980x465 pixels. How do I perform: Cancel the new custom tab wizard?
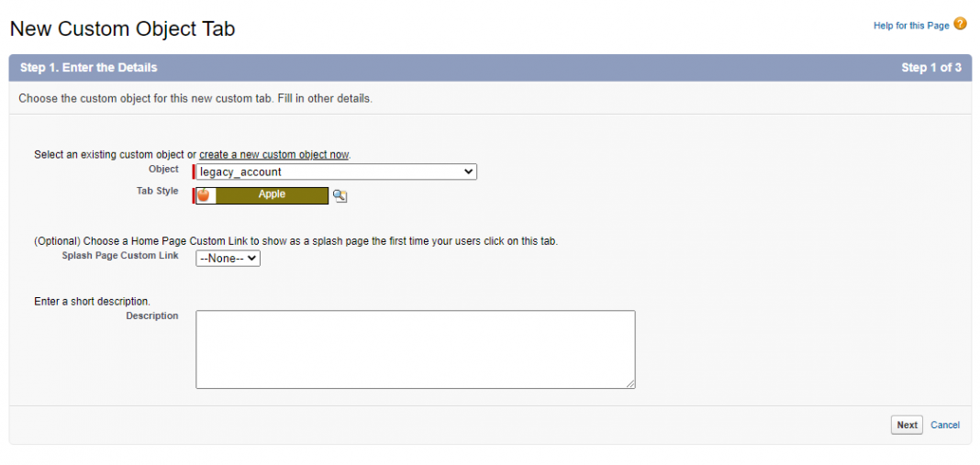945,425
